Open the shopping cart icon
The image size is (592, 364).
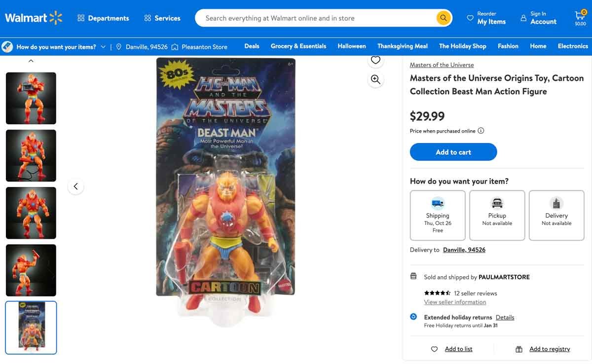pyautogui.click(x=580, y=15)
